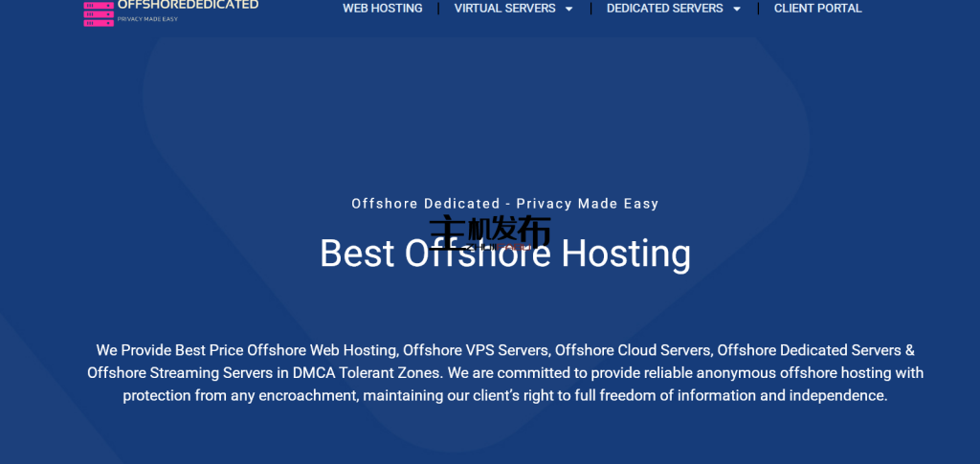Click the 'Best Offshore Hosting' main heading
The width and height of the screenshot is (980, 464).
[x=504, y=254]
